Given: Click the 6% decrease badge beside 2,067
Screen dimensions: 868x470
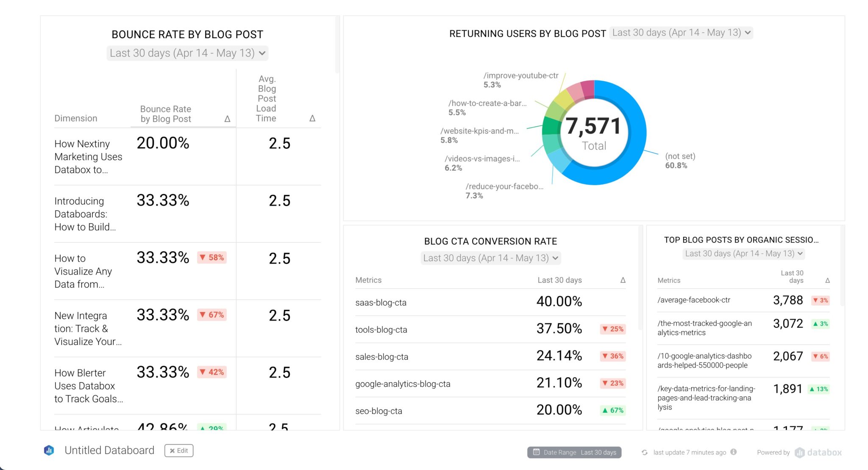Looking at the screenshot, I should click(821, 356).
